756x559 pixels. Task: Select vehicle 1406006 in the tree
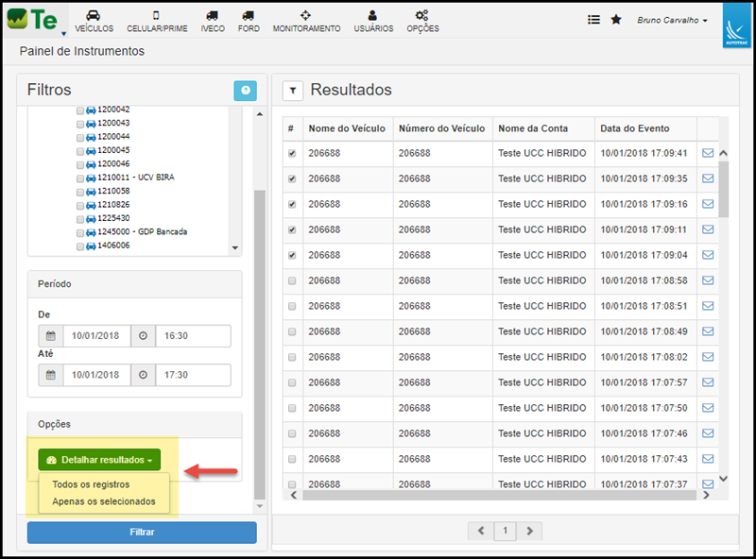point(113,246)
